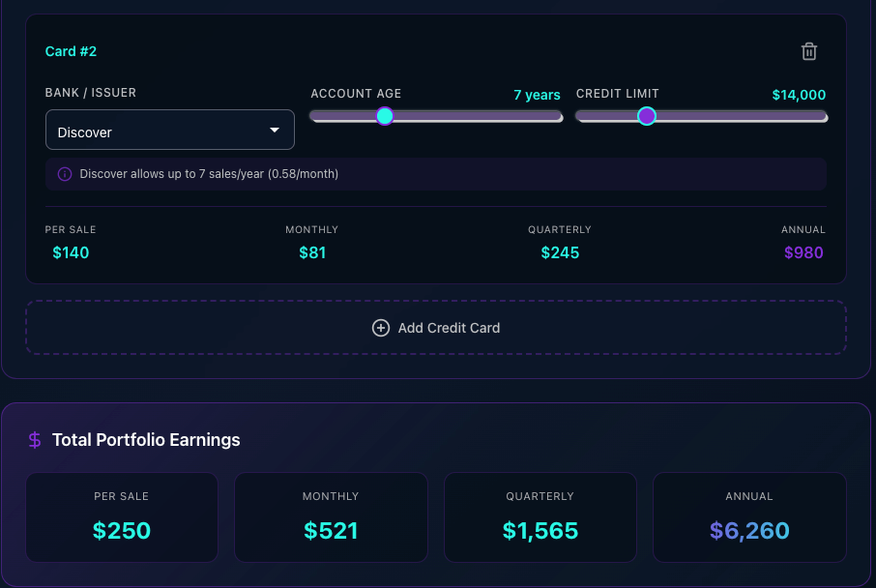Delete Card #2 with the trash icon
The height and width of the screenshot is (588, 876).
click(x=809, y=51)
